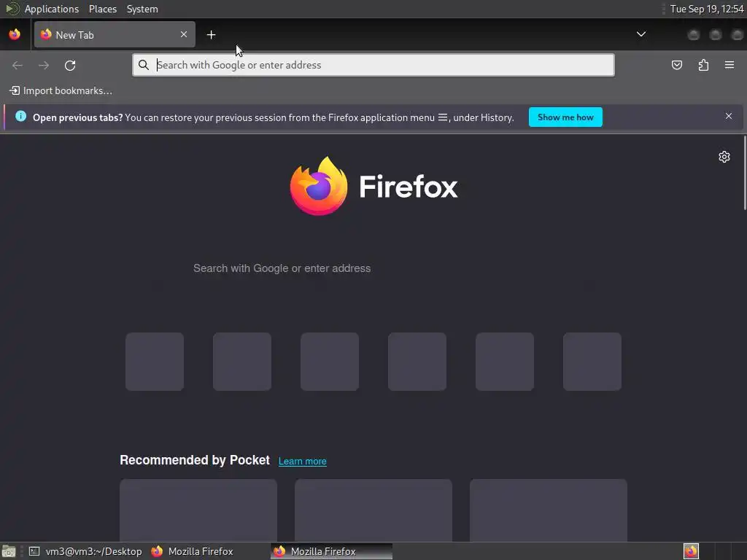Expand the list all tabs chevron
The width and height of the screenshot is (747, 560).
tap(641, 34)
